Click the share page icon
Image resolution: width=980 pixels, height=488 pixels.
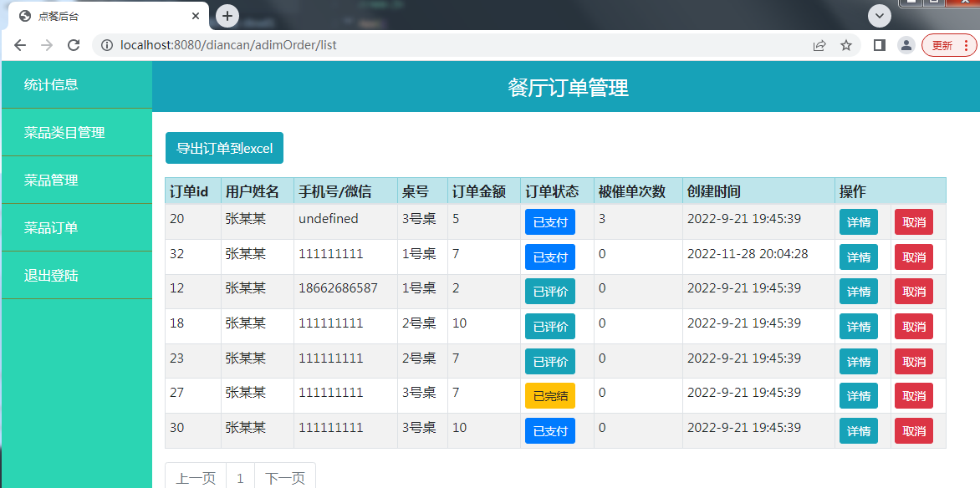[819, 45]
